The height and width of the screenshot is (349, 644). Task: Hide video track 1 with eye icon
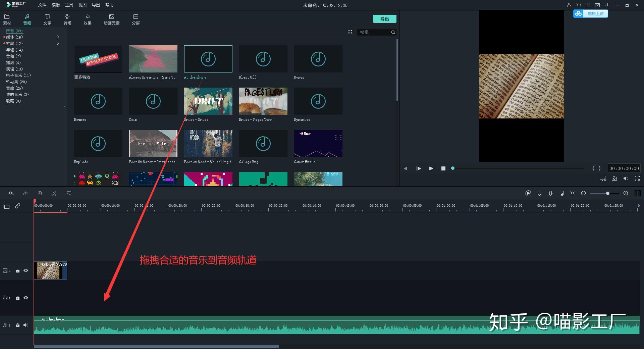(x=26, y=298)
